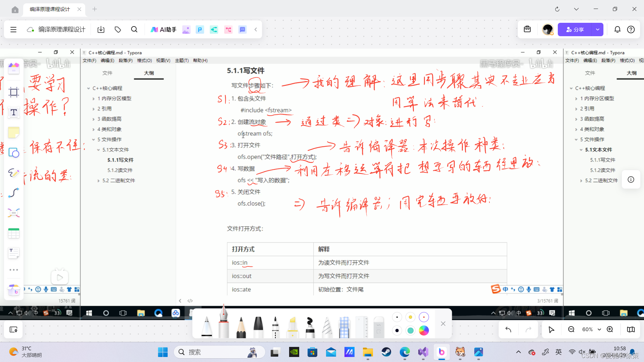
Task: Select the Frame tool in sidebar
Action: (x=14, y=92)
